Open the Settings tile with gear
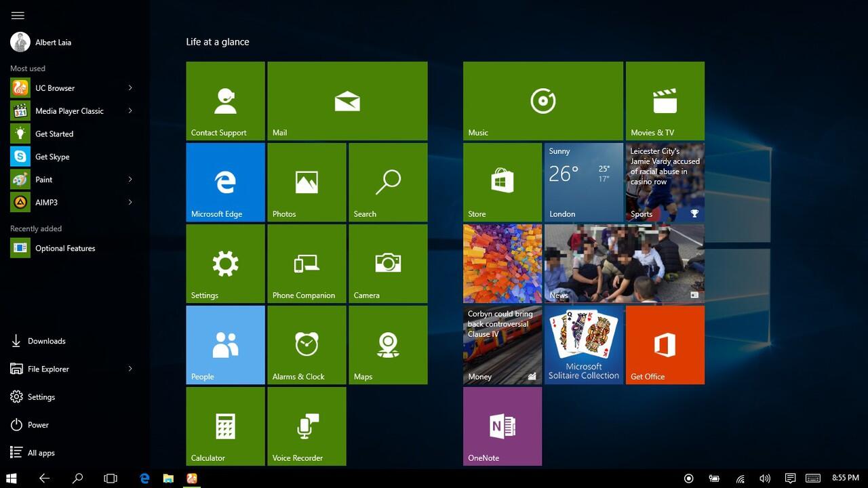This screenshot has width=868, height=488. pyautogui.click(x=225, y=264)
